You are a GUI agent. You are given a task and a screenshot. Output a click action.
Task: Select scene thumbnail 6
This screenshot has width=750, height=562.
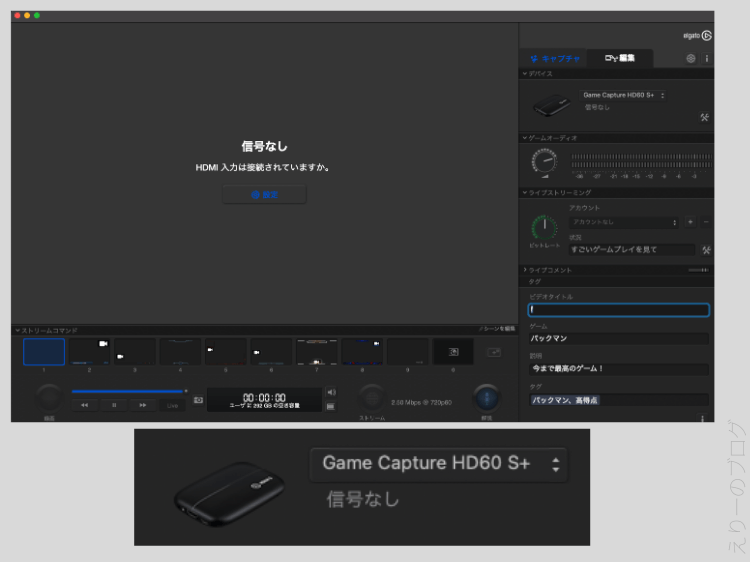click(271, 352)
